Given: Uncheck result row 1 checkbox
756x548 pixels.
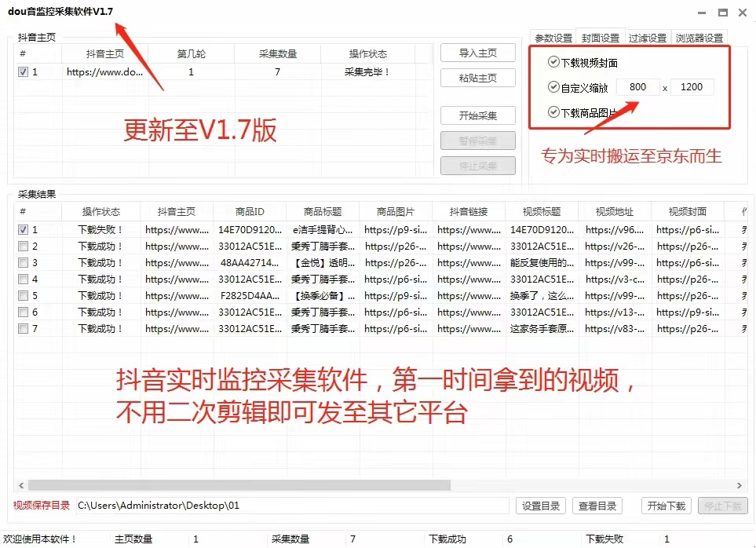Looking at the screenshot, I should [x=23, y=229].
